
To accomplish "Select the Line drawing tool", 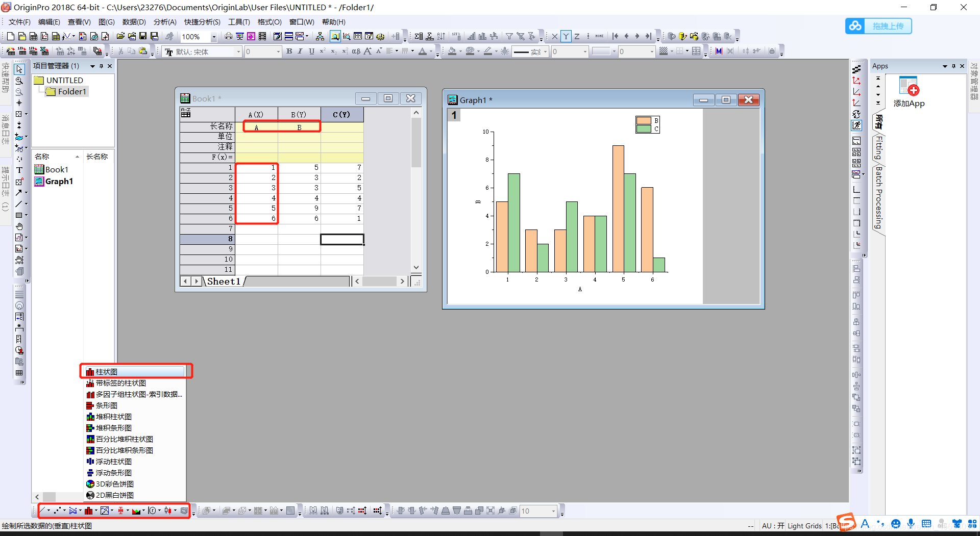I will pyautogui.click(x=19, y=204).
